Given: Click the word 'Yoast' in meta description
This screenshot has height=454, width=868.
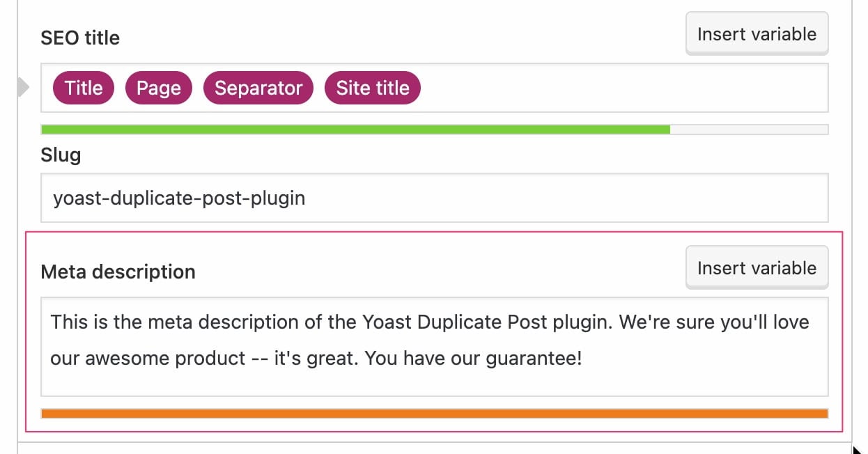Looking at the screenshot, I should (x=387, y=322).
